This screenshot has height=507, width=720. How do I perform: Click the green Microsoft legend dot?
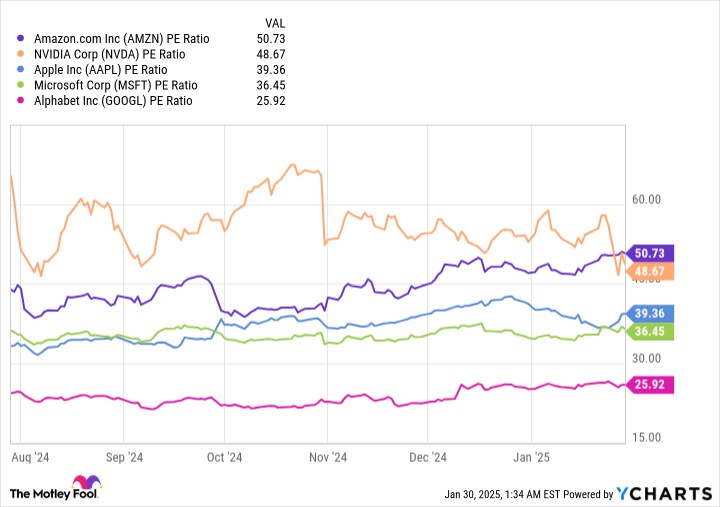click(x=20, y=85)
